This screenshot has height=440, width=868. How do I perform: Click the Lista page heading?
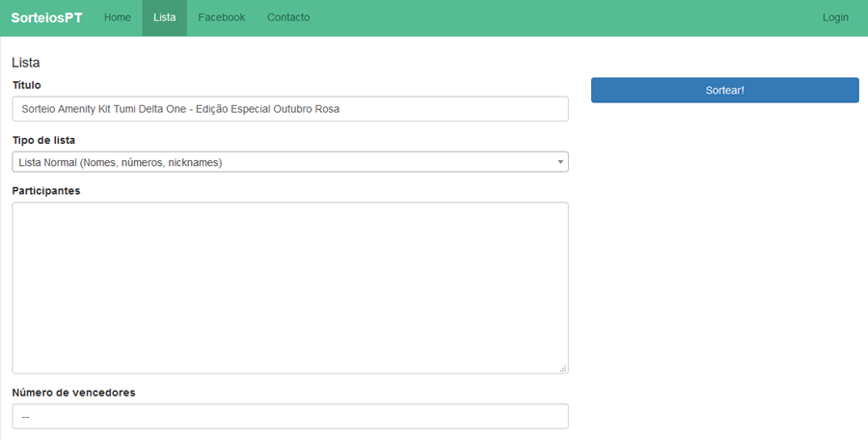[x=26, y=63]
